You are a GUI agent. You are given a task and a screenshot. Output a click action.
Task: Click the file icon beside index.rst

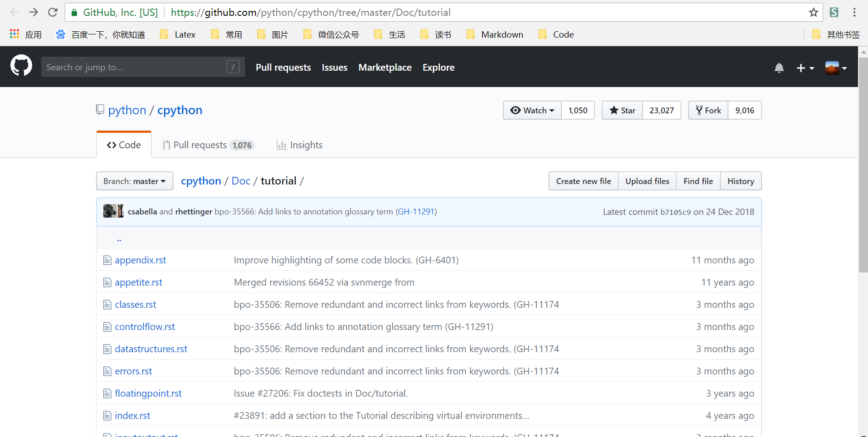click(x=107, y=416)
